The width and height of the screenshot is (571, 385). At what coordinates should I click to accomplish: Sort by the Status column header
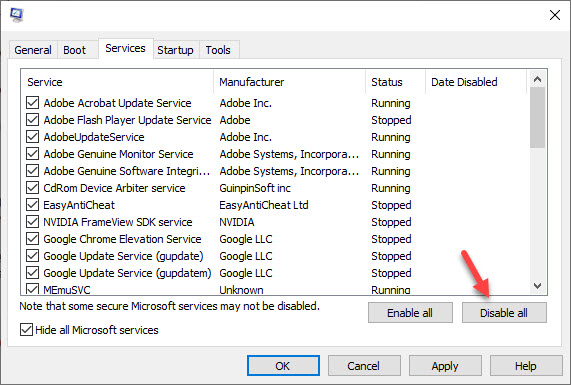pyautogui.click(x=395, y=82)
